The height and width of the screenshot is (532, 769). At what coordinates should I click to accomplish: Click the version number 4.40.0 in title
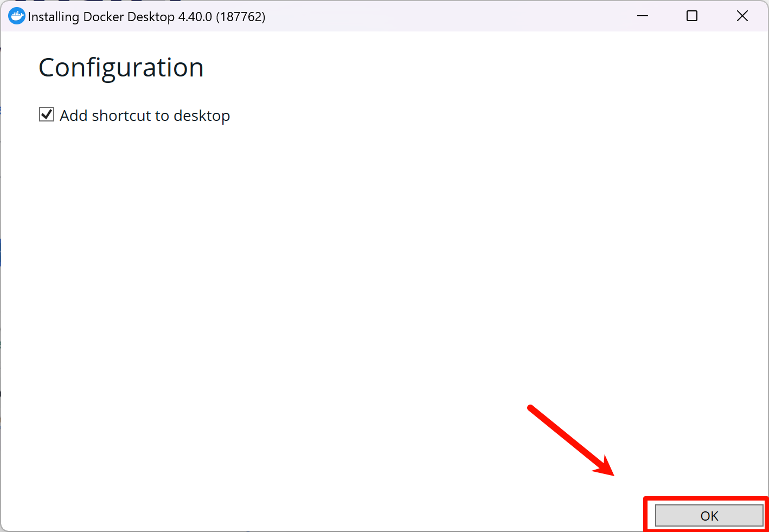click(195, 17)
